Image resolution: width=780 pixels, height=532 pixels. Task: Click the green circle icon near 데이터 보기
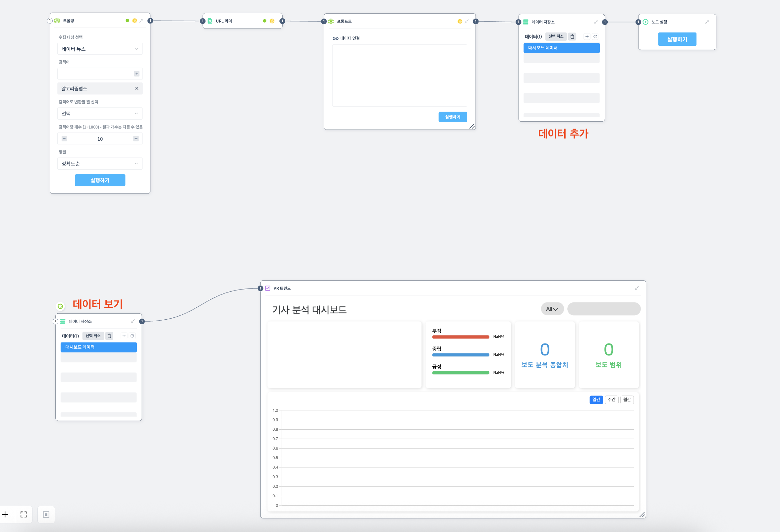[60, 306]
